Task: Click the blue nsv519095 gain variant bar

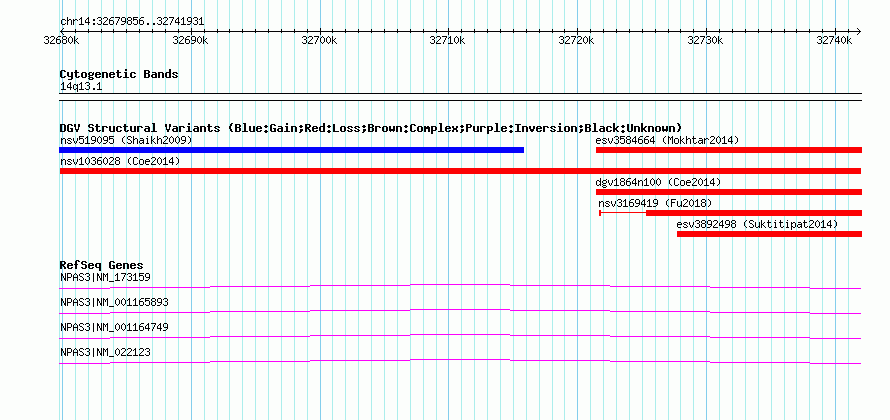Action: (x=292, y=150)
